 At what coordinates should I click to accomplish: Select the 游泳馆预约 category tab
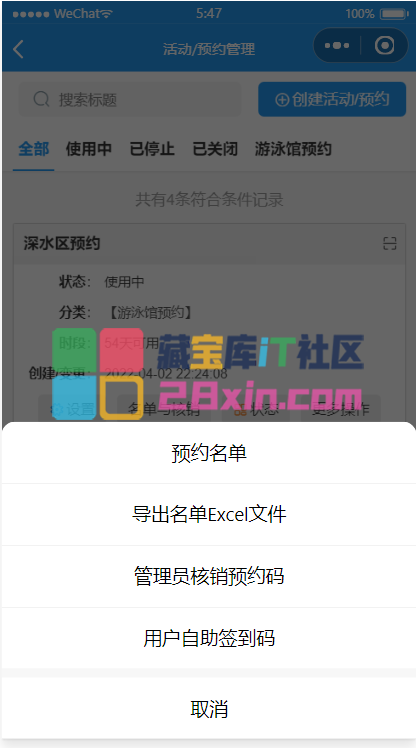[x=293, y=149]
